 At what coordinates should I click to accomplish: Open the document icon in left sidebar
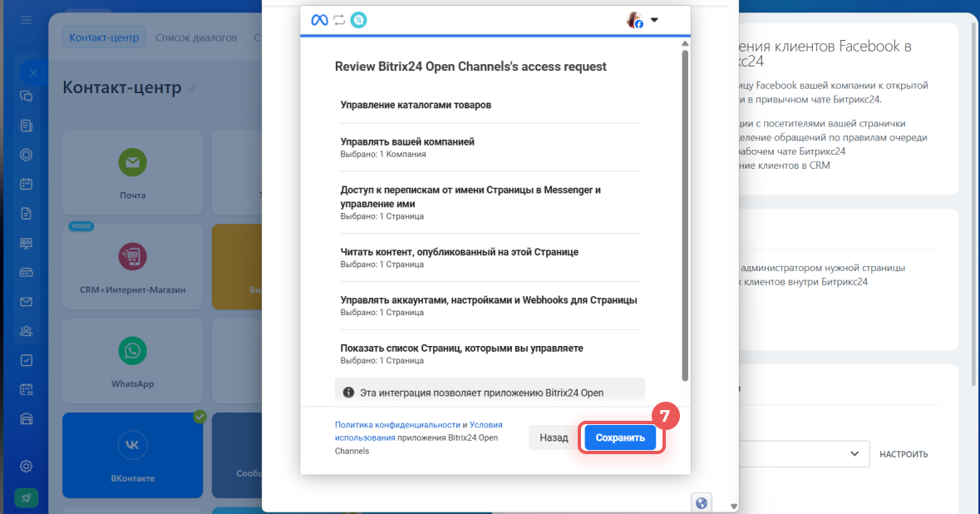coord(27,214)
